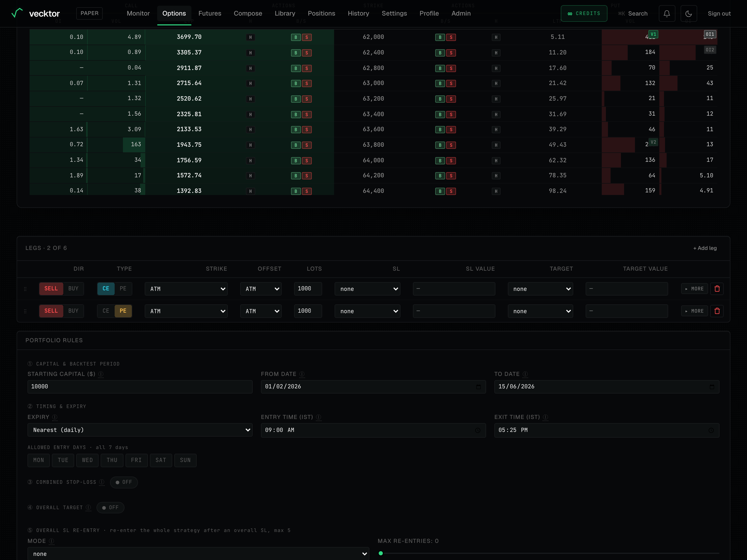Screen dimensions: 747x560
Task: Toggle Combined Stop-Loss OFF switch
Action: [124, 482]
